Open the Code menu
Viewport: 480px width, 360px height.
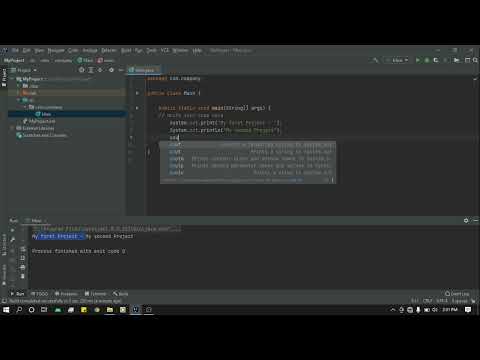point(73,51)
